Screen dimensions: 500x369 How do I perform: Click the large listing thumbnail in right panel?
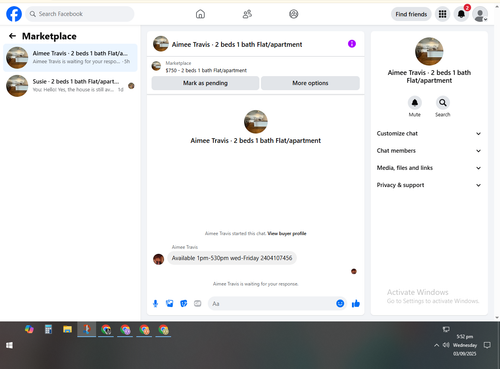click(x=429, y=51)
